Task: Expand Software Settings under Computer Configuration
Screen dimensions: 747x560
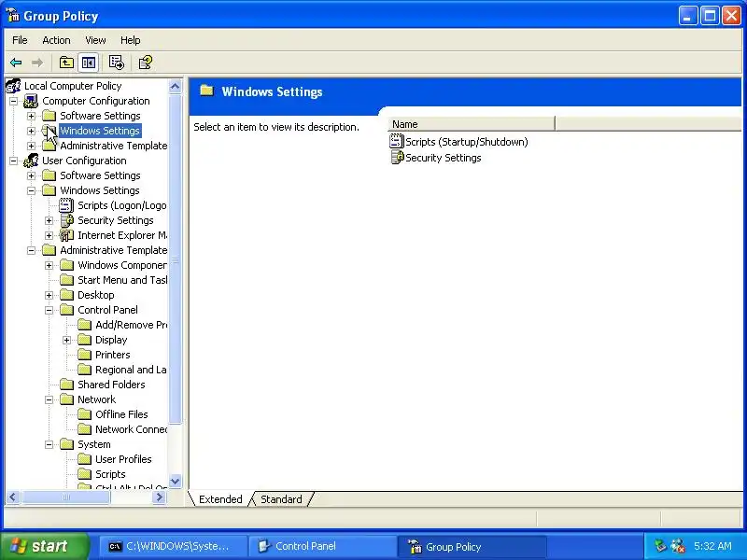Action: [x=31, y=116]
